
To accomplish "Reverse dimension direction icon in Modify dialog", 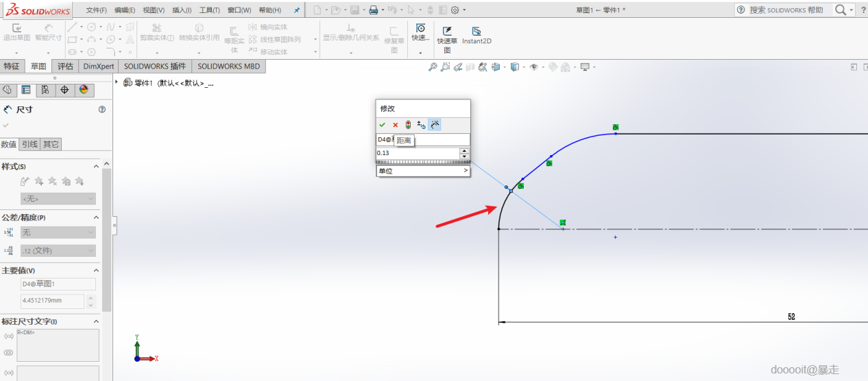I will [422, 125].
